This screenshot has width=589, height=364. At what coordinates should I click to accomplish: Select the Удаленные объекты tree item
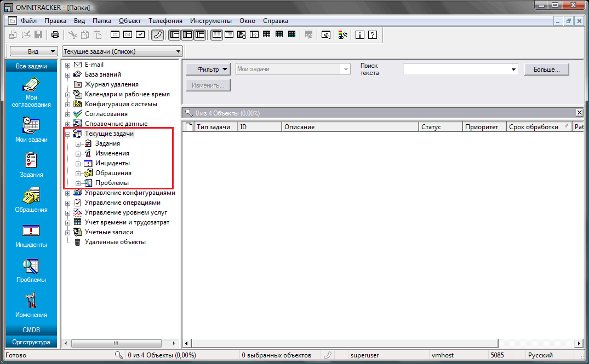pos(115,242)
